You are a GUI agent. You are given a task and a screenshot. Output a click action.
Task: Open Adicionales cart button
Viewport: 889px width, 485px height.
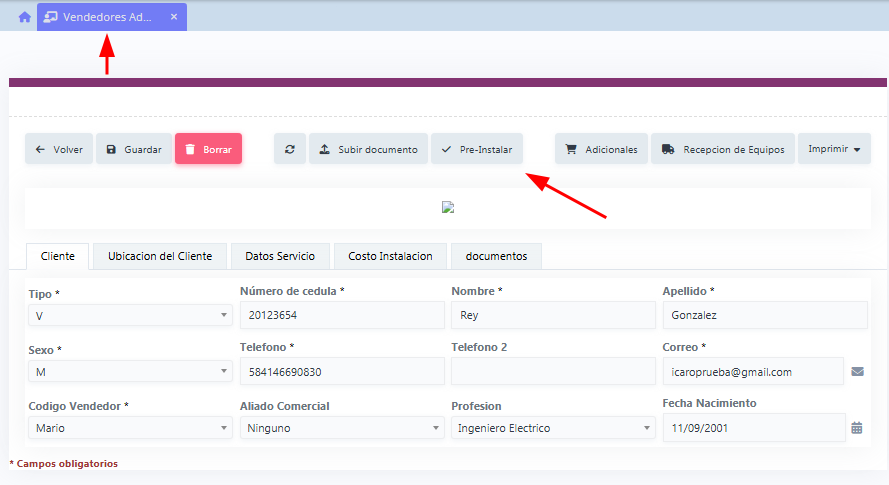[x=601, y=149]
